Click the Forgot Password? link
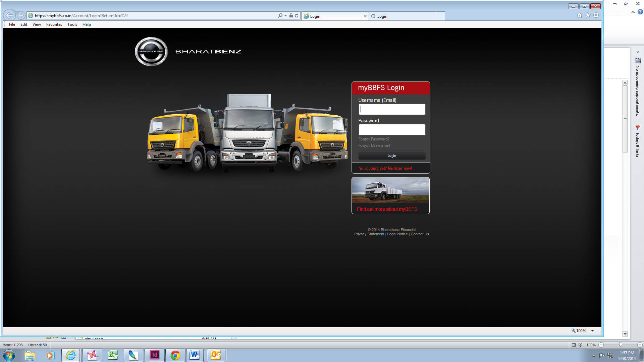Screen dimensions: 644x362 pos(374,139)
